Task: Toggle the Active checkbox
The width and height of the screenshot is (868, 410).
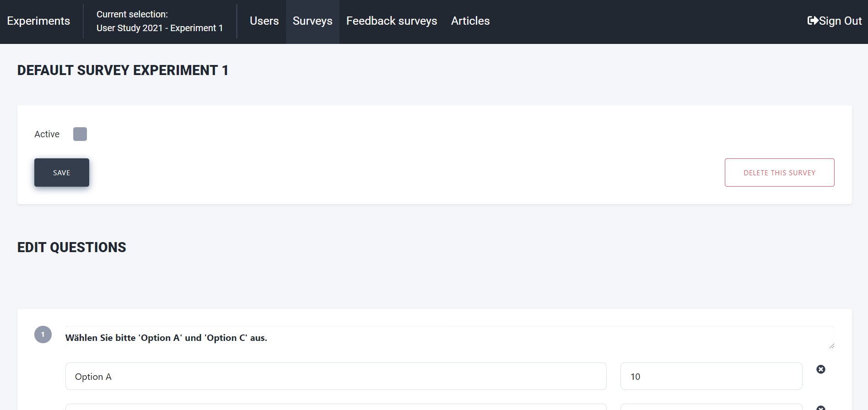Action: (x=80, y=134)
